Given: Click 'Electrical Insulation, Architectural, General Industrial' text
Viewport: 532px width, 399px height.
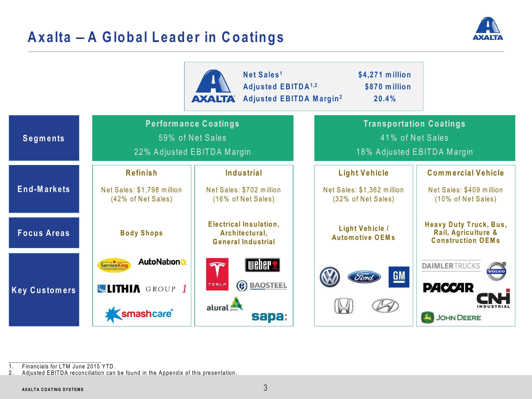Looking at the screenshot, I should tap(244, 233).
